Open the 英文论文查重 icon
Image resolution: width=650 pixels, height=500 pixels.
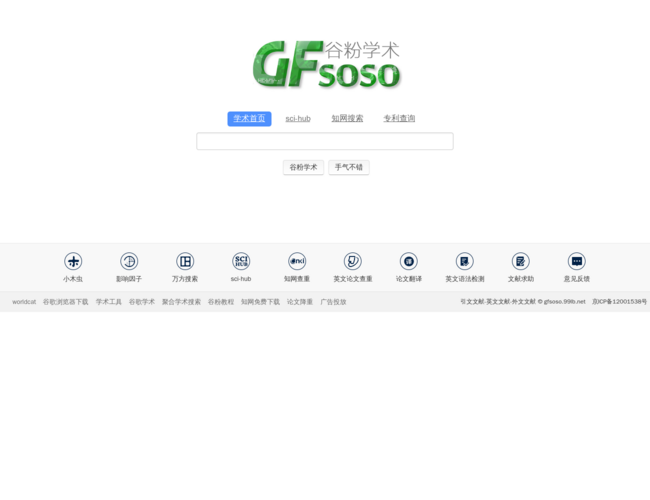click(353, 261)
